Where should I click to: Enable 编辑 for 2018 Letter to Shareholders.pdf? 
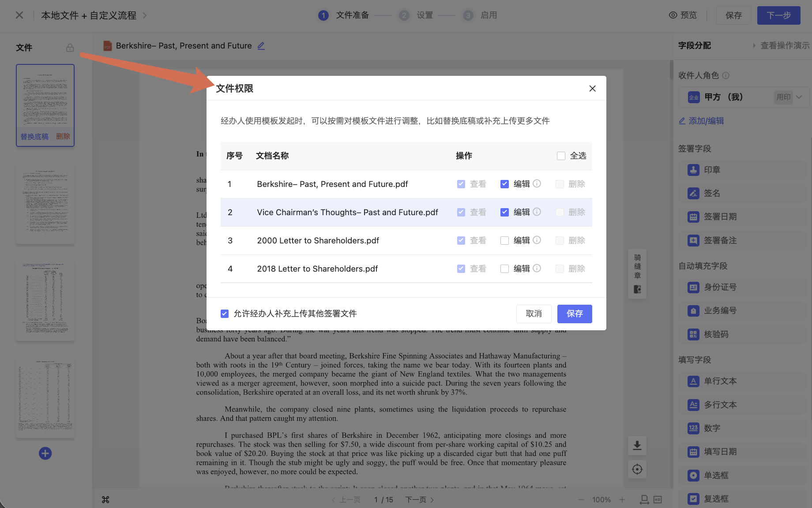coord(504,269)
